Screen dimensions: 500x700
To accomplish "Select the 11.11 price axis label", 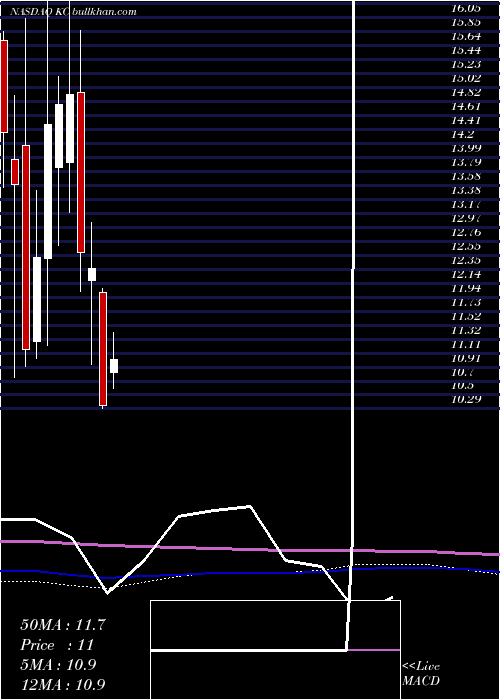I will (466, 345).
